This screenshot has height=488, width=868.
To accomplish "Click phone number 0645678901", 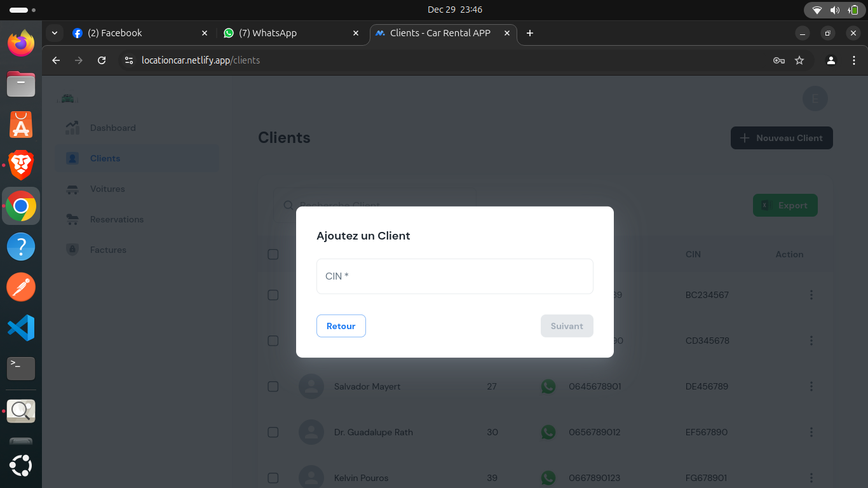I will (x=595, y=386).
